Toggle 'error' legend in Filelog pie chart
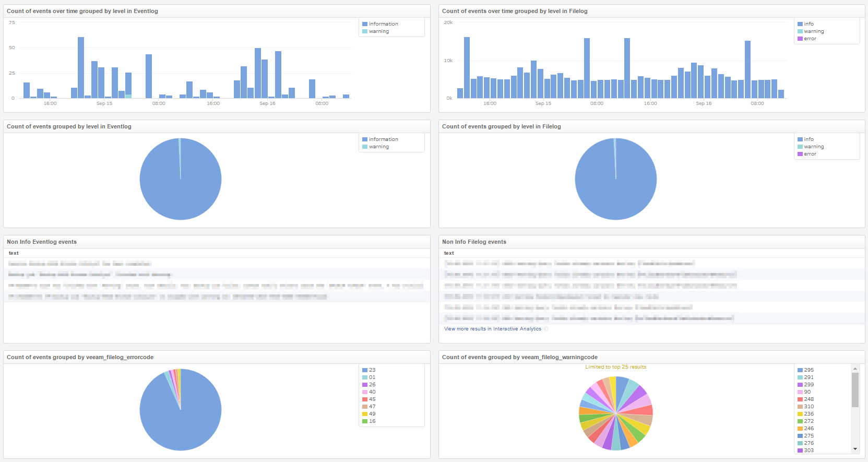The image size is (868, 462). coord(807,154)
